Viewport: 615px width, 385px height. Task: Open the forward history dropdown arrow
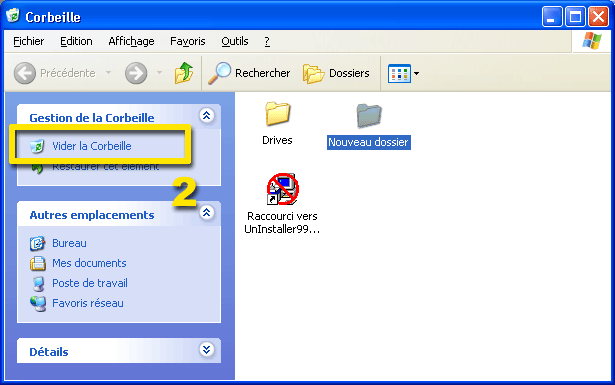click(x=159, y=73)
